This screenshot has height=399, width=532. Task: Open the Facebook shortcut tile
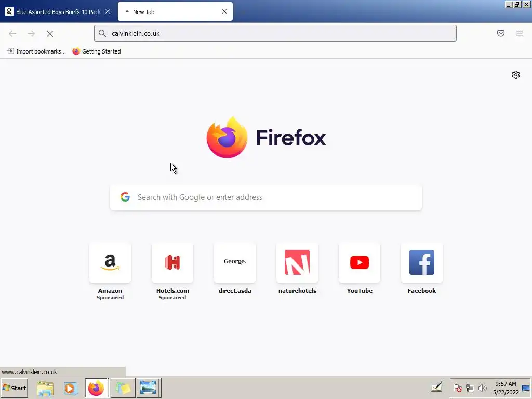click(422, 263)
